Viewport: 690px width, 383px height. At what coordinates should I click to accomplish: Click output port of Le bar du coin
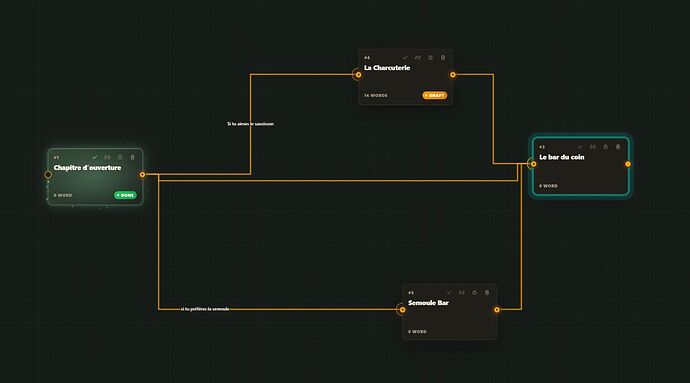pos(628,164)
